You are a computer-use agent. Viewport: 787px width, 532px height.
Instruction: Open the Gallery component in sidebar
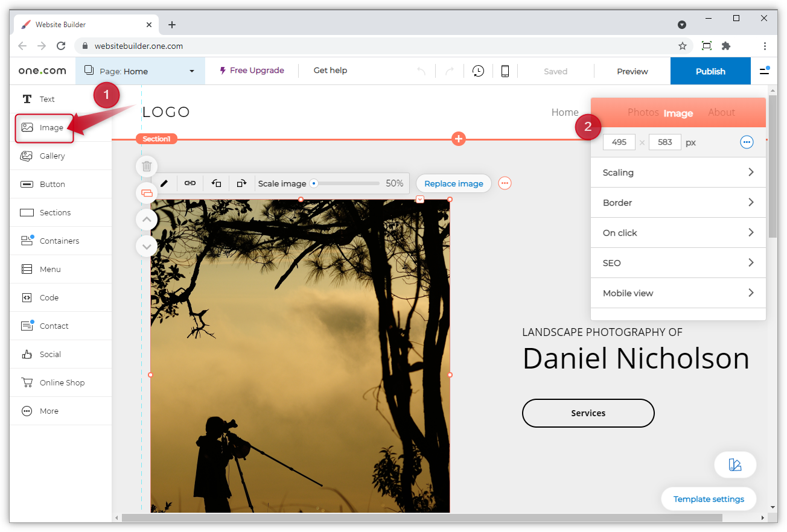[x=60, y=156]
